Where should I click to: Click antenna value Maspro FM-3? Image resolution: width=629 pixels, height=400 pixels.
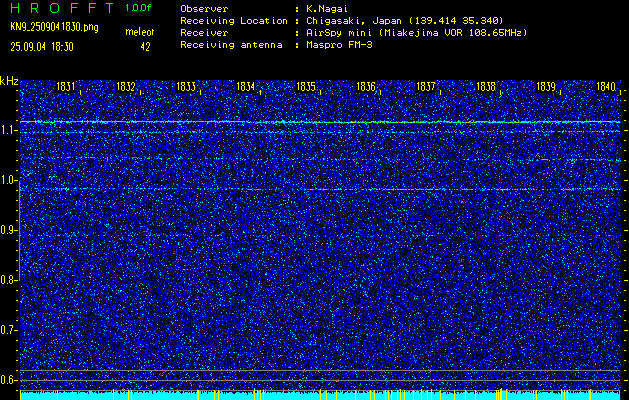coord(339,45)
